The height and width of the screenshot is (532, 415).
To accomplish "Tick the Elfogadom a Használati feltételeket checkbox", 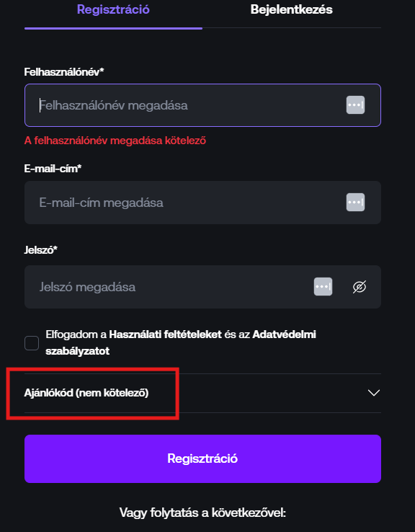I will pos(32,343).
